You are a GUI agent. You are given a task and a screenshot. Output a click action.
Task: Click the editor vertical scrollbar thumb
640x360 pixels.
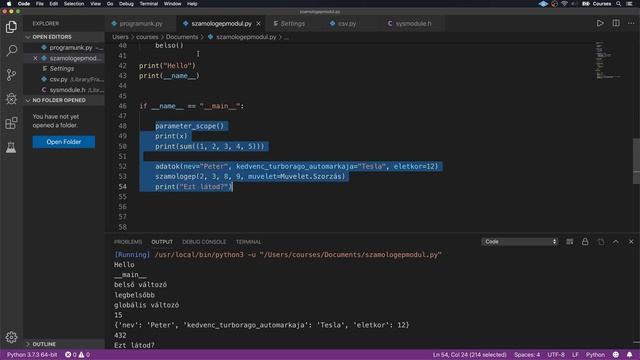click(x=636, y=161)
